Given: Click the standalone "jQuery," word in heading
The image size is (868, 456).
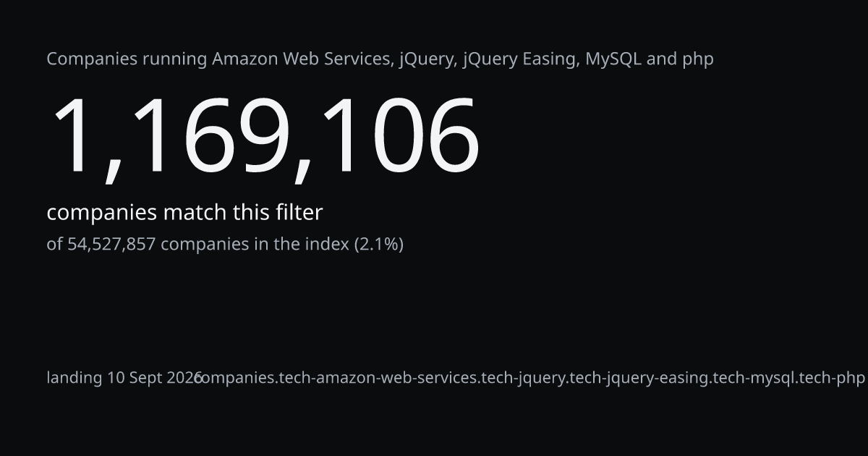Looking at the screenshot, I should coord(428,59).
